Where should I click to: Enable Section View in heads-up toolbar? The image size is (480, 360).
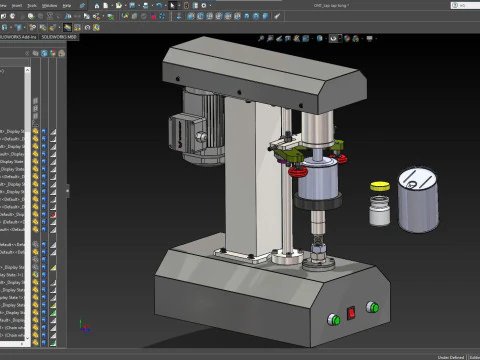[x=288, y=39]
